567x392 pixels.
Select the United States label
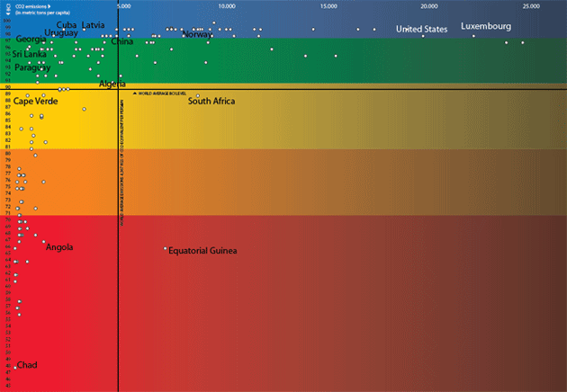(421, 30)
